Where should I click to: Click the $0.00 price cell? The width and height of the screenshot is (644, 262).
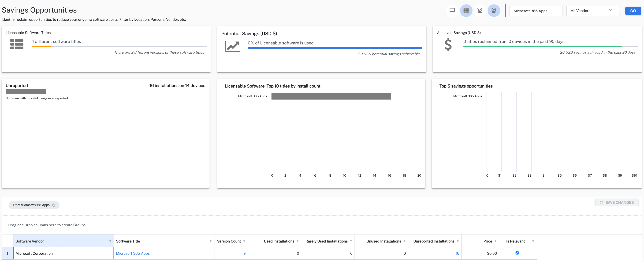tap(480, 253)
